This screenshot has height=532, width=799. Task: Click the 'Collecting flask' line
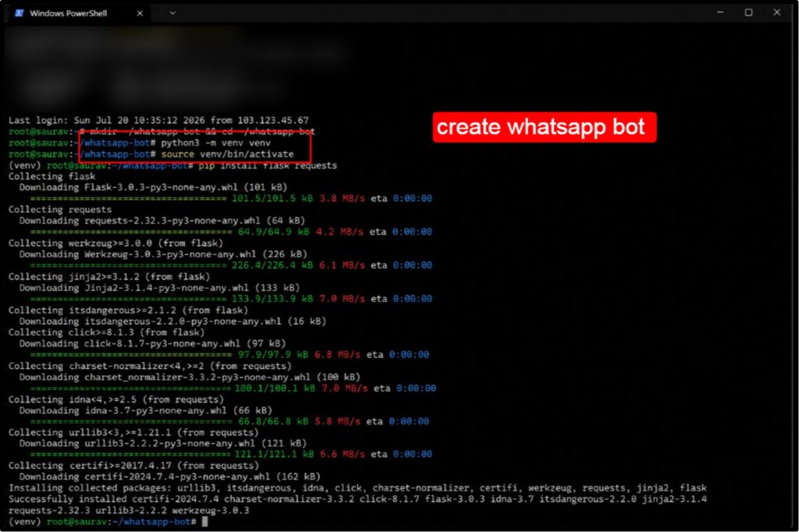click(x=52, y=176)
